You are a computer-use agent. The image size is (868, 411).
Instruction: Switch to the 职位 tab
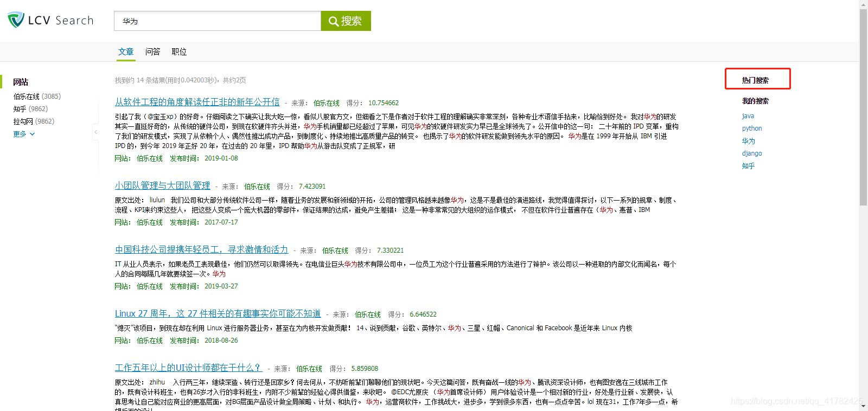tap(180, 52)
